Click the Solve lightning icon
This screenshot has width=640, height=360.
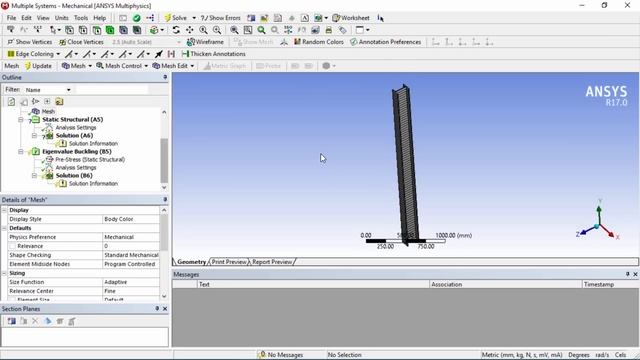click(167, 18)
